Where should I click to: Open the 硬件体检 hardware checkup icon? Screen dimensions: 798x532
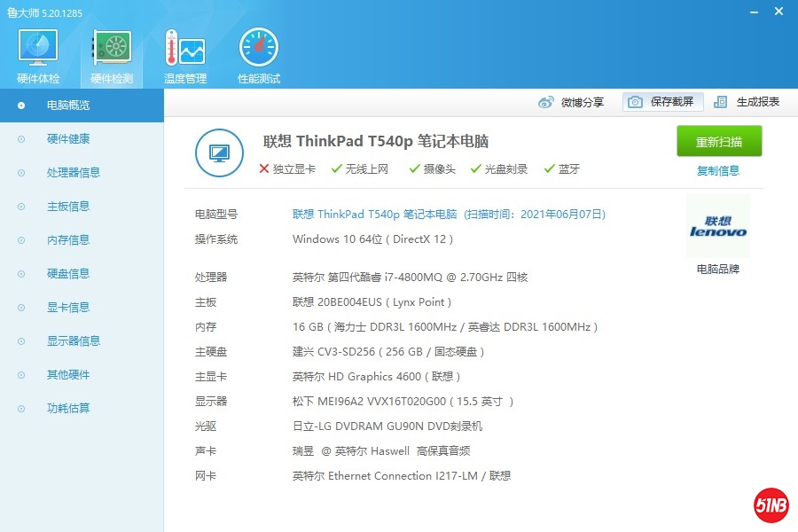[x=38, y=55]
